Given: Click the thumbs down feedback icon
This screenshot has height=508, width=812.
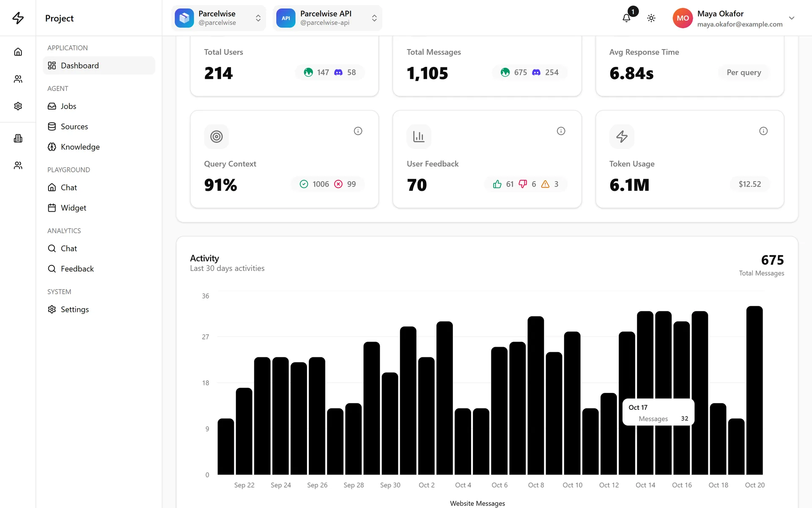Looking at the screenshot, I should pos(523,184).
